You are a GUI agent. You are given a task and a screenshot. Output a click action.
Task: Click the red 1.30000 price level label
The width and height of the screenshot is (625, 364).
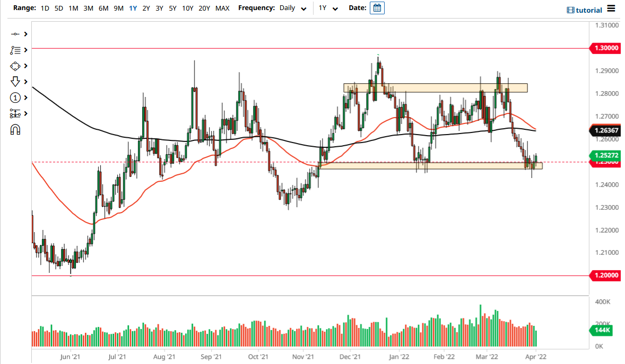(x=606, y=48)
